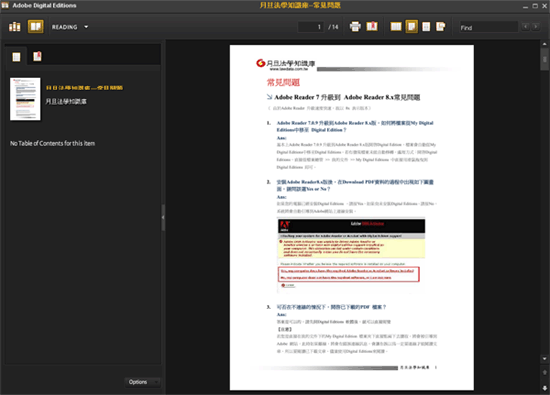Click the page number input field
The height and width of the screenshot is (395, 550).
coord(311,27)
